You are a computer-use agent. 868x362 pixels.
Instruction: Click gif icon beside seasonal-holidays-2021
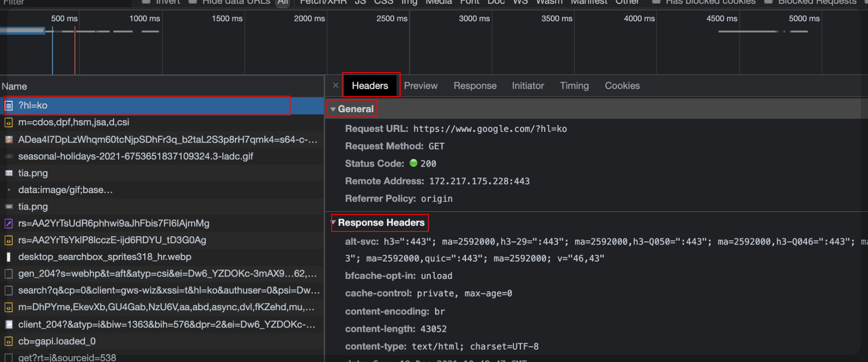[8, 156]
